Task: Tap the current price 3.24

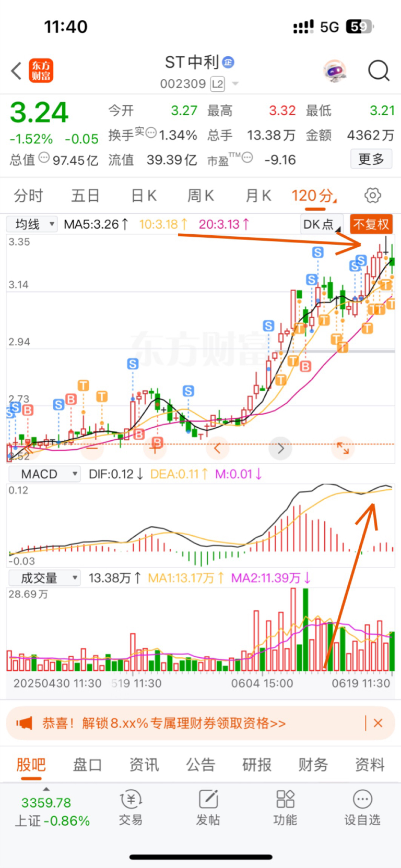Action: [x=39, y=112]
